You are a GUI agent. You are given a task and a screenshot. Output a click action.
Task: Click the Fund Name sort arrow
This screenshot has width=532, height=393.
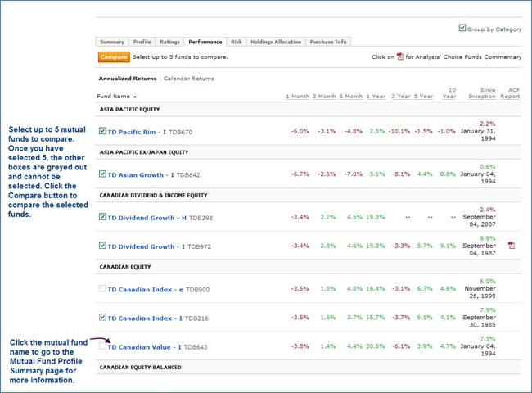pos(135,97)
